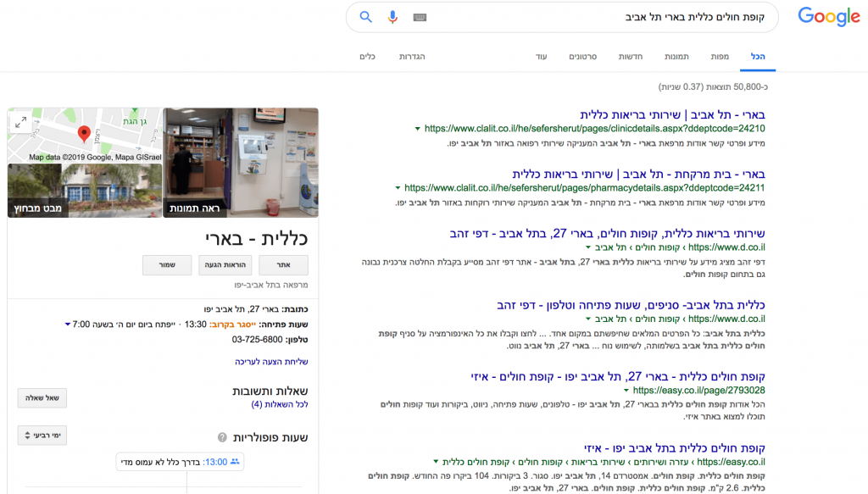Expand the arrow next to clinicdetails URL
Screen dimensions: 868x494
(x=417, y=129)
